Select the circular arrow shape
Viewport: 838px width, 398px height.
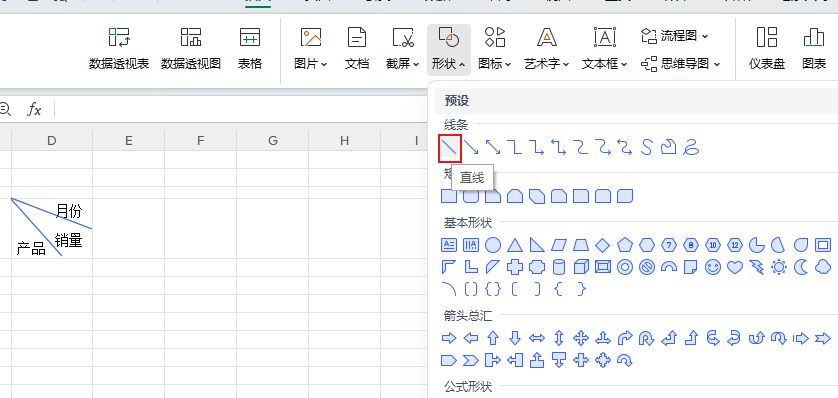[x=625, y=361]
